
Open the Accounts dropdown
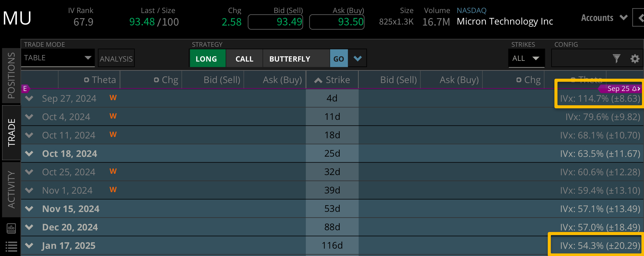tap(604, 18)
